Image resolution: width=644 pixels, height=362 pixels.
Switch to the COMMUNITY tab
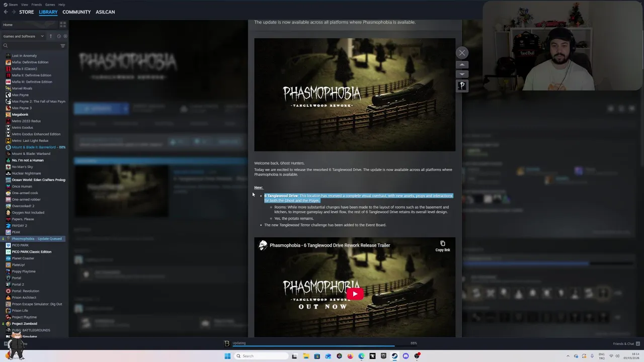[76, 12]
